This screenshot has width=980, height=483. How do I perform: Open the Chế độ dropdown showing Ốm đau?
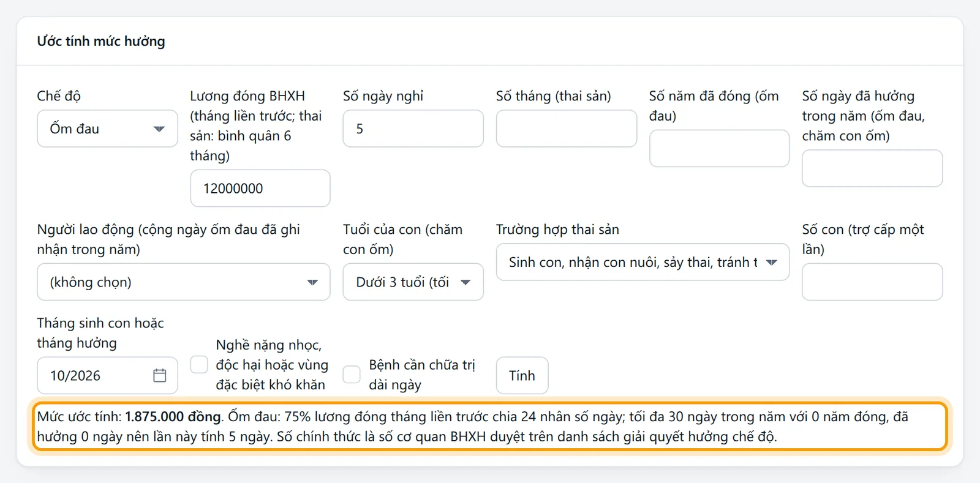pos(107,129)
